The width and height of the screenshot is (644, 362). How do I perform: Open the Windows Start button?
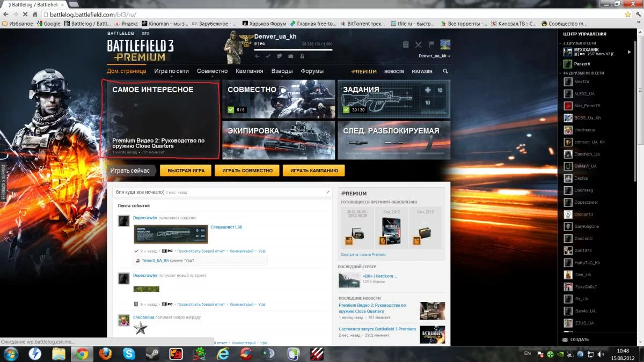[11, 354]
